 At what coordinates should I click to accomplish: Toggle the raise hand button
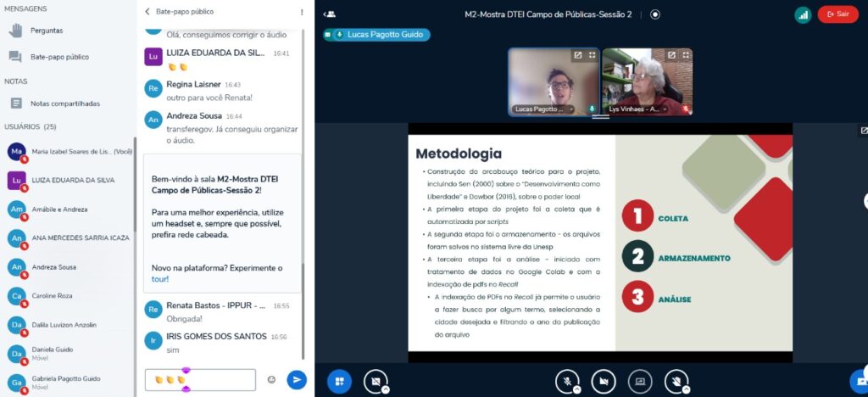coord(676,381)
